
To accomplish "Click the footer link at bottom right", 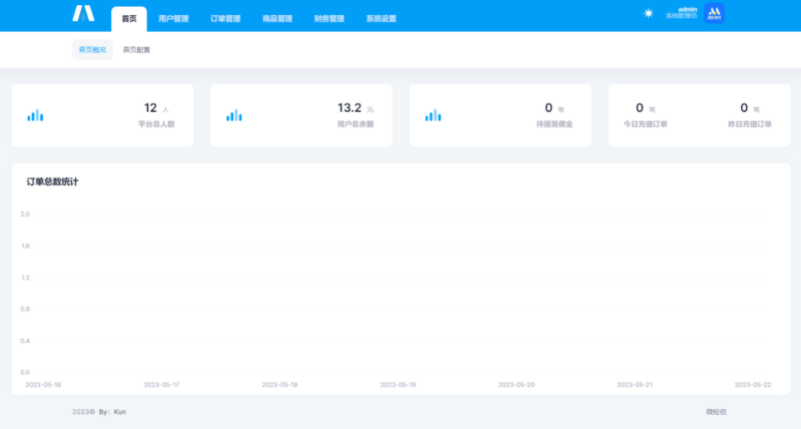I will (716, 411).
